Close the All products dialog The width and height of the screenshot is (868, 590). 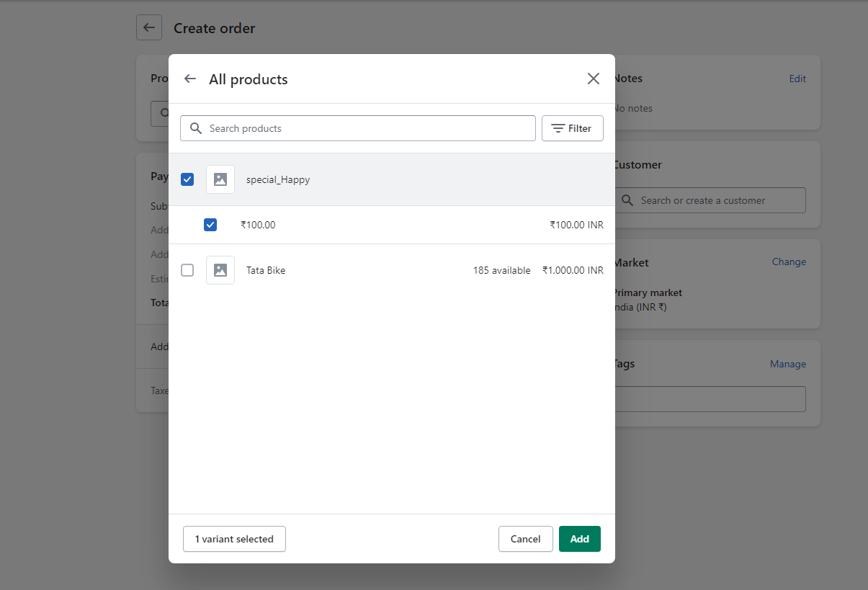pos(593,79)
